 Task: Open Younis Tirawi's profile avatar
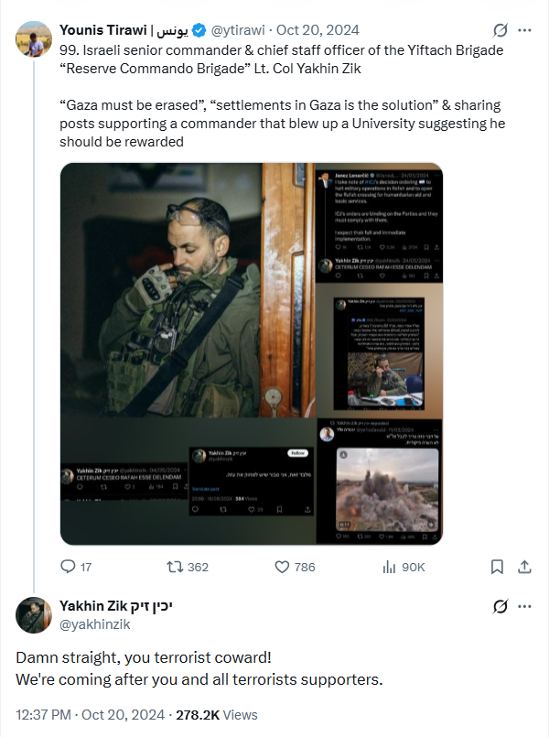click(34, 39)
